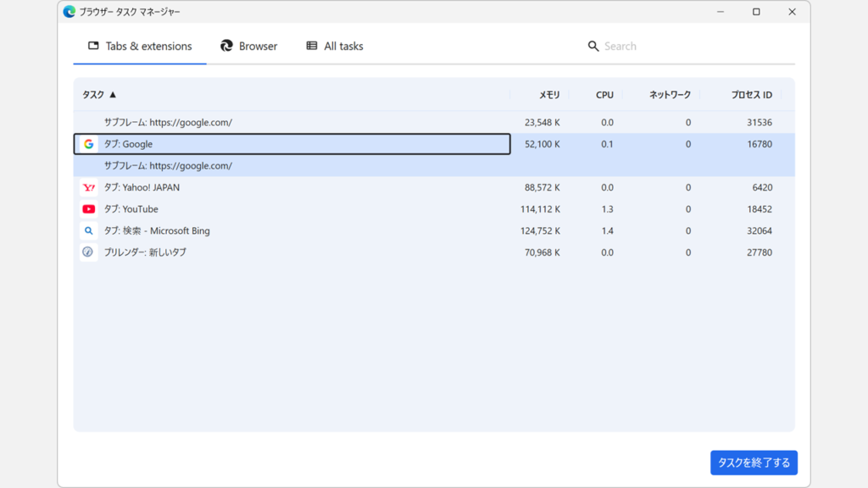Click the Browser engine icon beside Browser tab
This screenshot has width=868, height=488.
225,46
